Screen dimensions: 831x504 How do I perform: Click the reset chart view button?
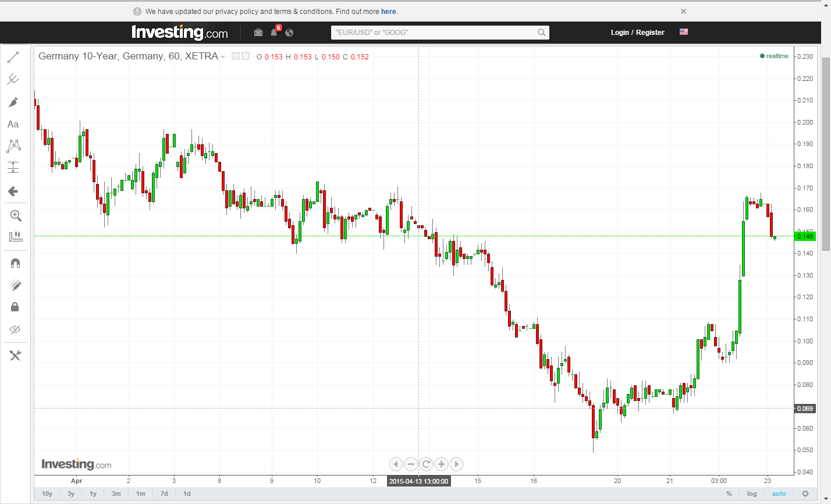(426, 464)
